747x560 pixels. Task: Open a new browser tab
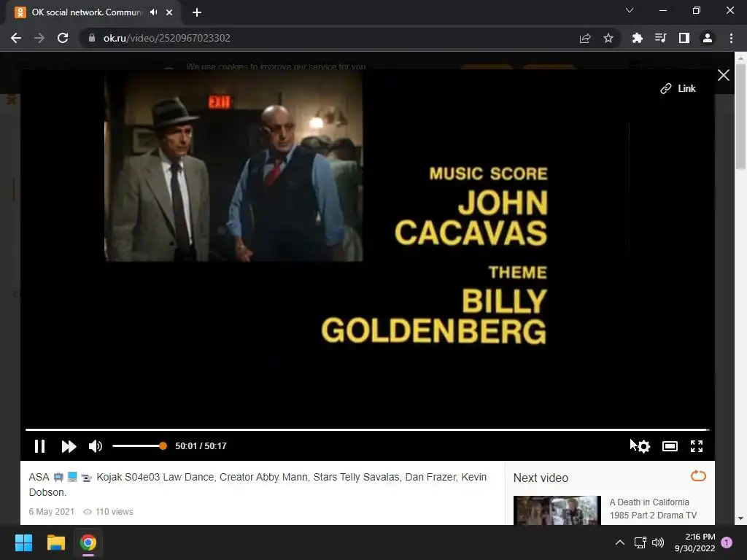[197, 12]
